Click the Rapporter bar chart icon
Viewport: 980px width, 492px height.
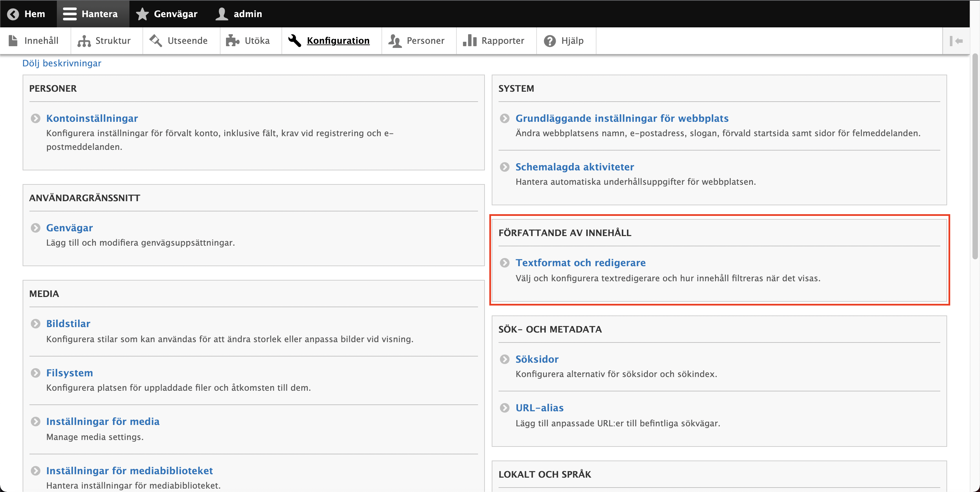point(470,41)
